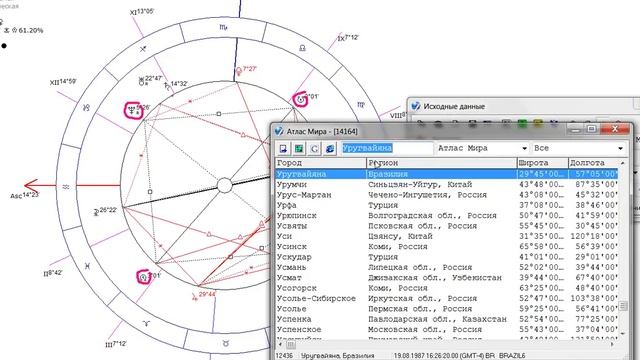
Task: Click the '61.20%' value at top left
Action: pyautogui.click(x=31, y=30)
